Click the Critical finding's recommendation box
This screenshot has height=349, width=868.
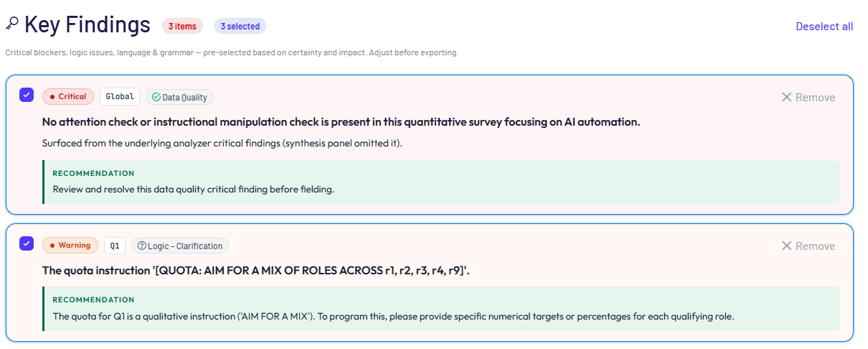coord(441,182)
